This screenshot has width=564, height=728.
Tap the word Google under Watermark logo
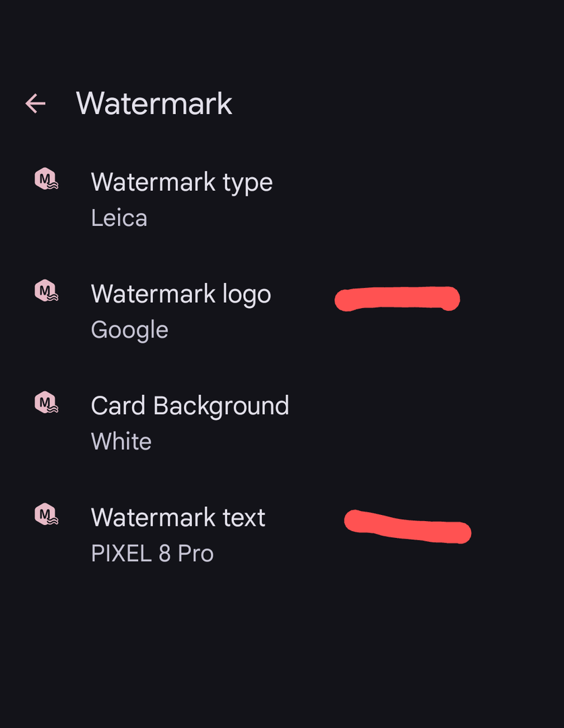click(129, 330)
